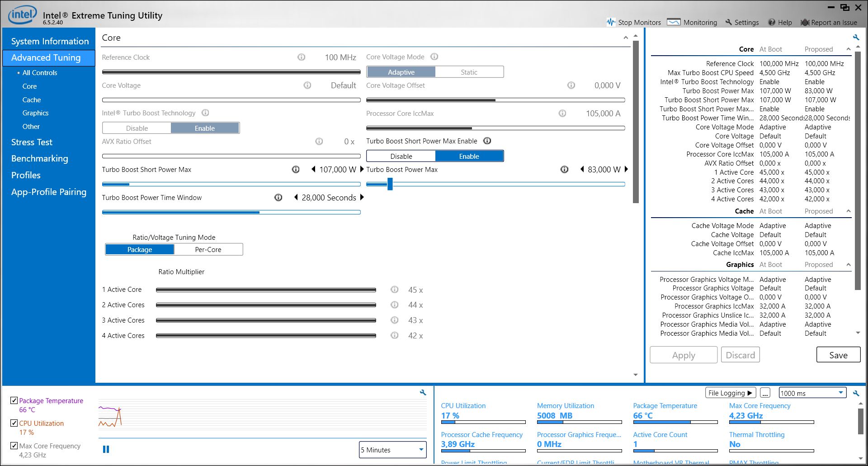Uncheck the Max Core Frequency graph checkbox
This screenshot has height=466, width=868.
click(14, 446)
